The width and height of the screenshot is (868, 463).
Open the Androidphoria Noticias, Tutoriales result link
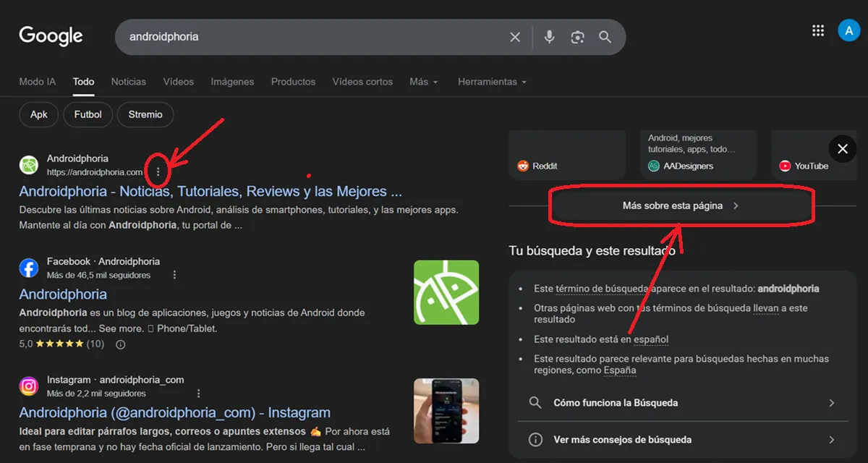tap(210, 192)
